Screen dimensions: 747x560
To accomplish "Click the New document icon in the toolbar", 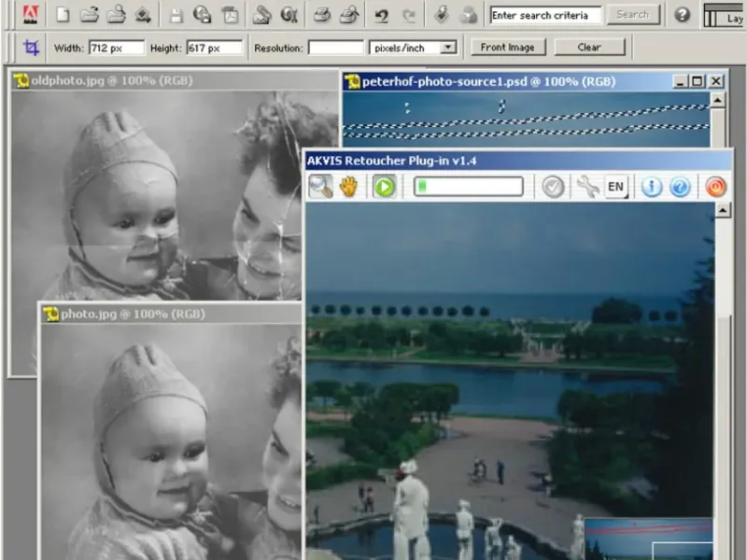I will [63, 15].
